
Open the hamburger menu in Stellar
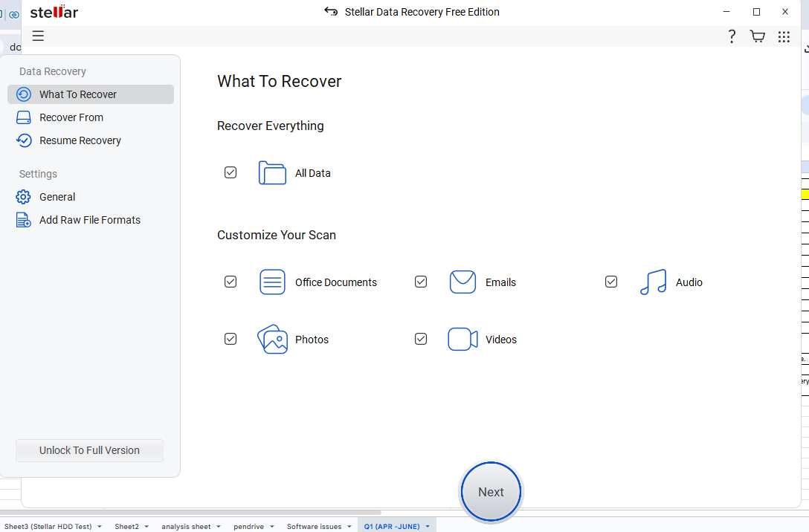(x=38, y=36)
